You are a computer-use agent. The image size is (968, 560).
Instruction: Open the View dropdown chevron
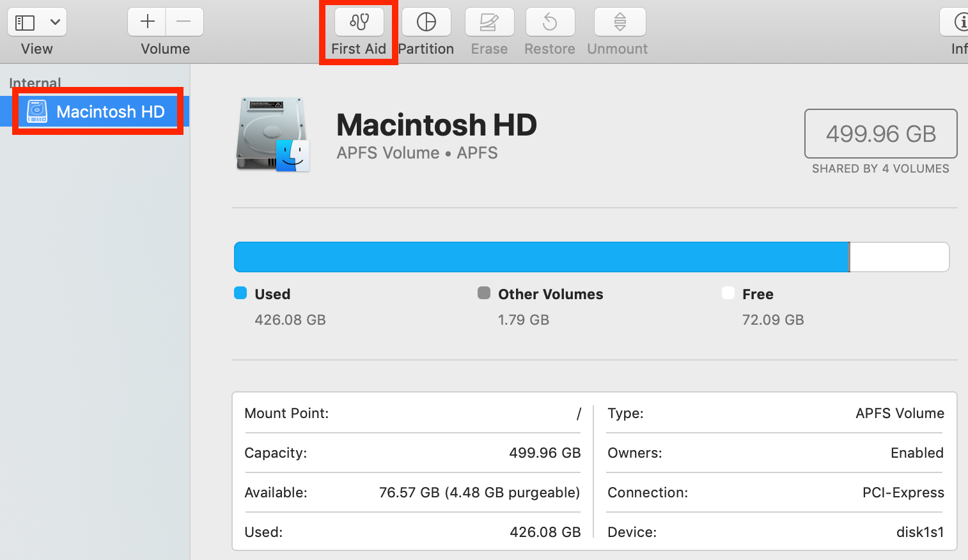pos(56,22)
